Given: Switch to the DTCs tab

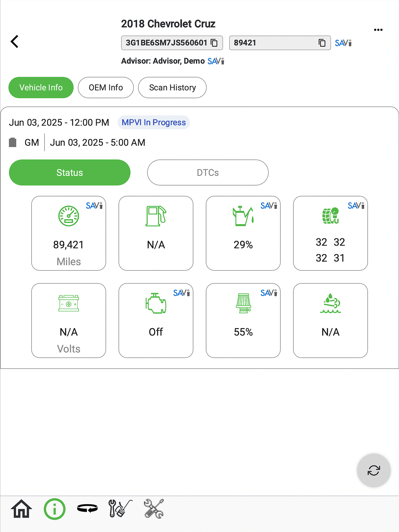Looking at the screenshot, I should pyautogui.click(x=208, y=172).
